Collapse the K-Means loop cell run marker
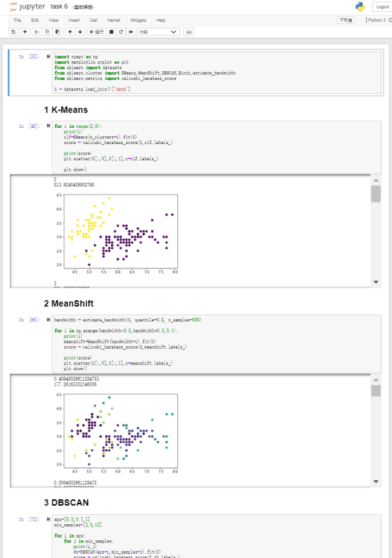Viewport: 392px width, 558px height. coord(48,126)
